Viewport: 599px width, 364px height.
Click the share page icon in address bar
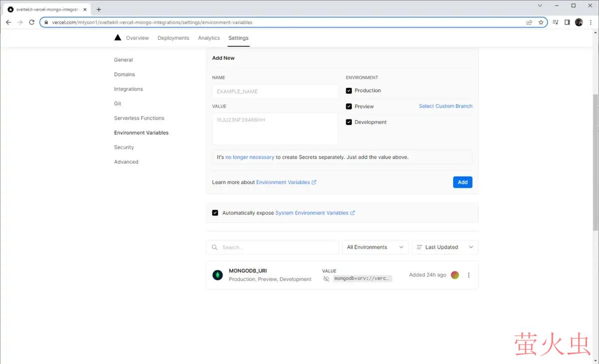tap(529, 22)
